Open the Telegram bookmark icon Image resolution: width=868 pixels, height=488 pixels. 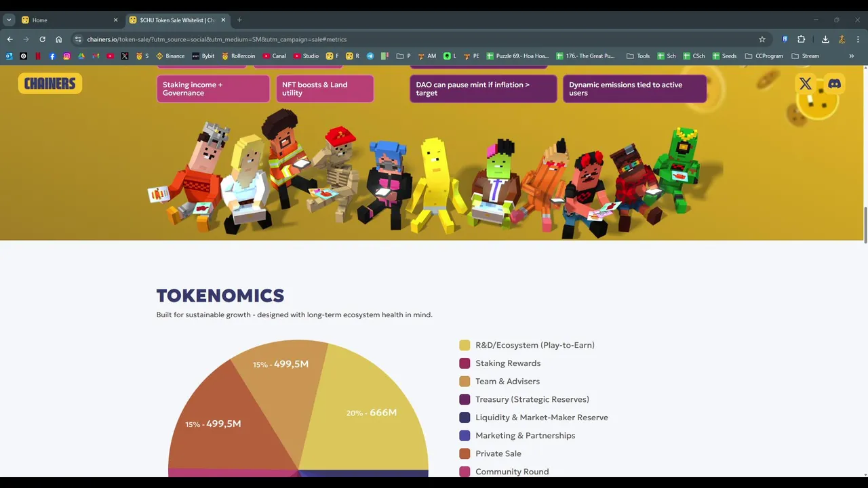[x=370, y=56]
